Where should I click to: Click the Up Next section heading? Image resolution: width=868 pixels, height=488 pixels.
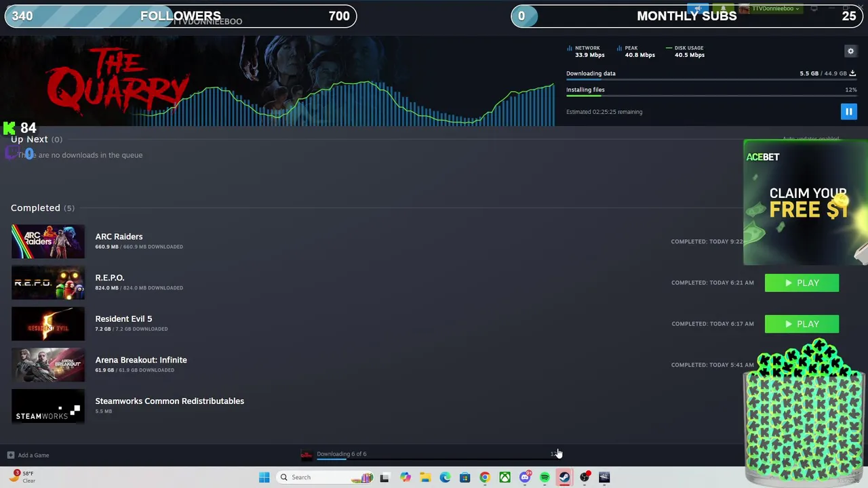[37, 140]
